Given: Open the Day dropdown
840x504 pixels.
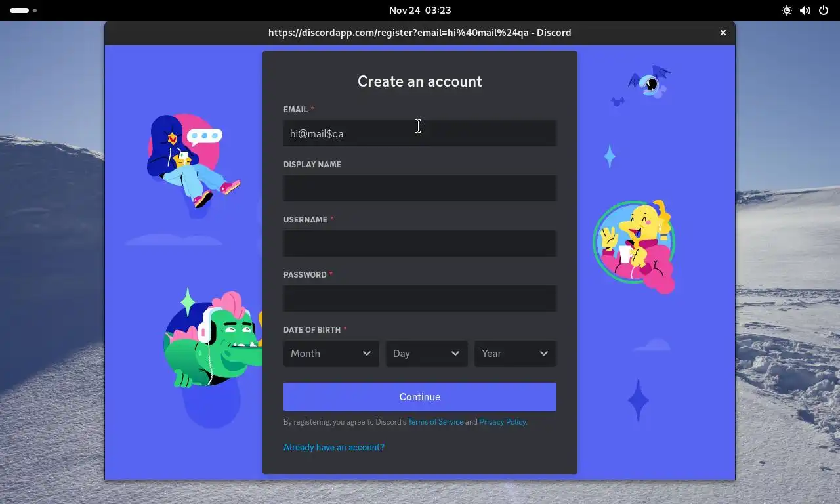Looking at the screenshot, I should tap(427, 353).
